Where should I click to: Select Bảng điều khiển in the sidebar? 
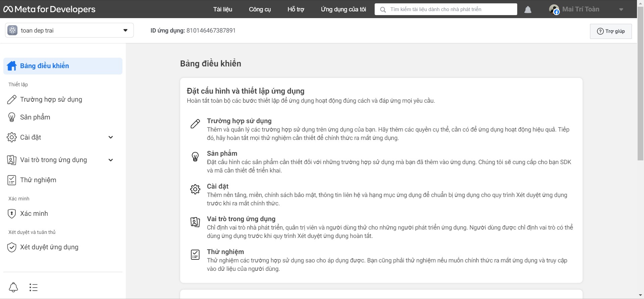tap(63, 66)
